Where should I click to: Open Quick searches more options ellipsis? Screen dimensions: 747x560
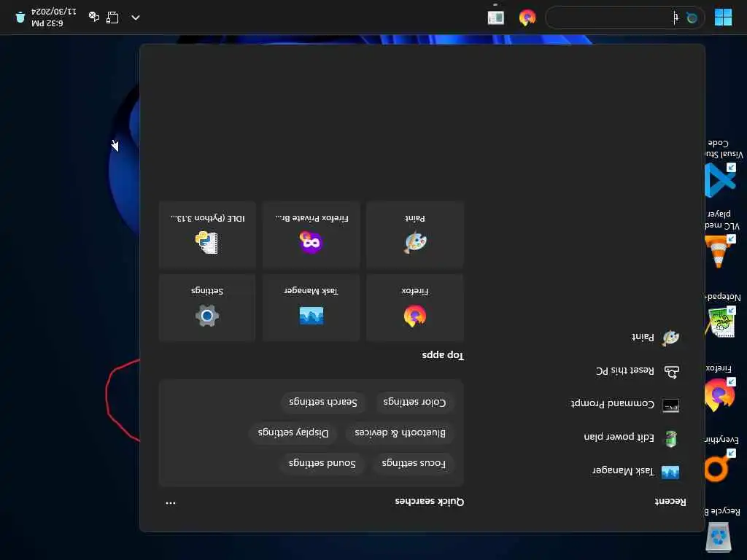[171, 502]
